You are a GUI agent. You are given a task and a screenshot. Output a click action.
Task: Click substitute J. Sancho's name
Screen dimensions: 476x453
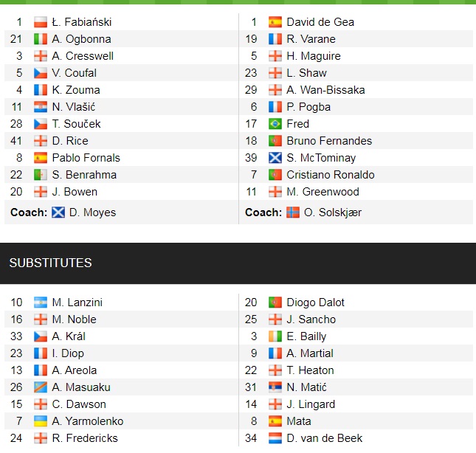click(311, 319)
